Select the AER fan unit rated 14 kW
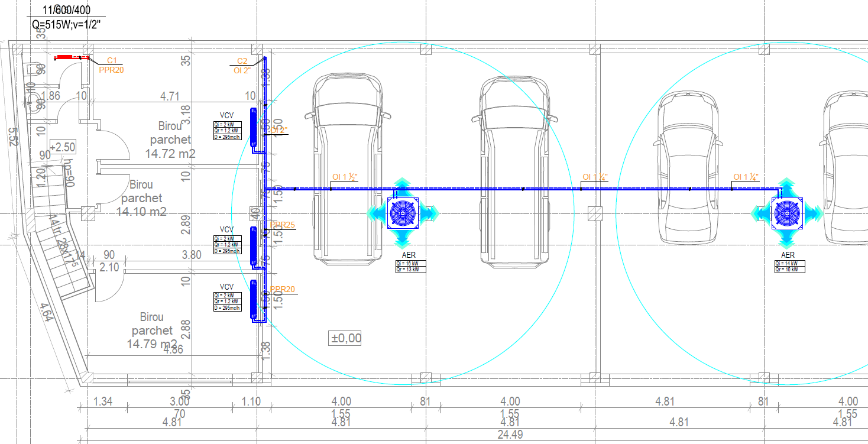Image resolution: width=868 pixels, height=444 pixels. coord(786,213)
